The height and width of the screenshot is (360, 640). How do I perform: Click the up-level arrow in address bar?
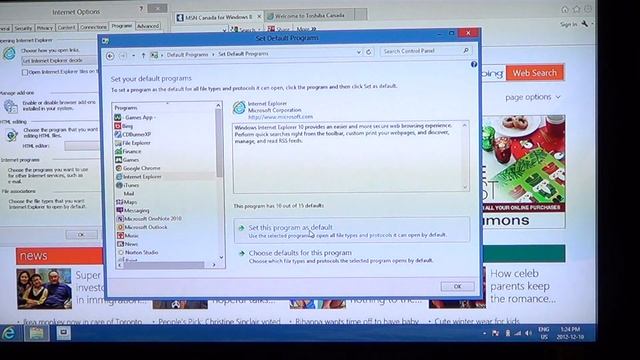pos(143,56)
